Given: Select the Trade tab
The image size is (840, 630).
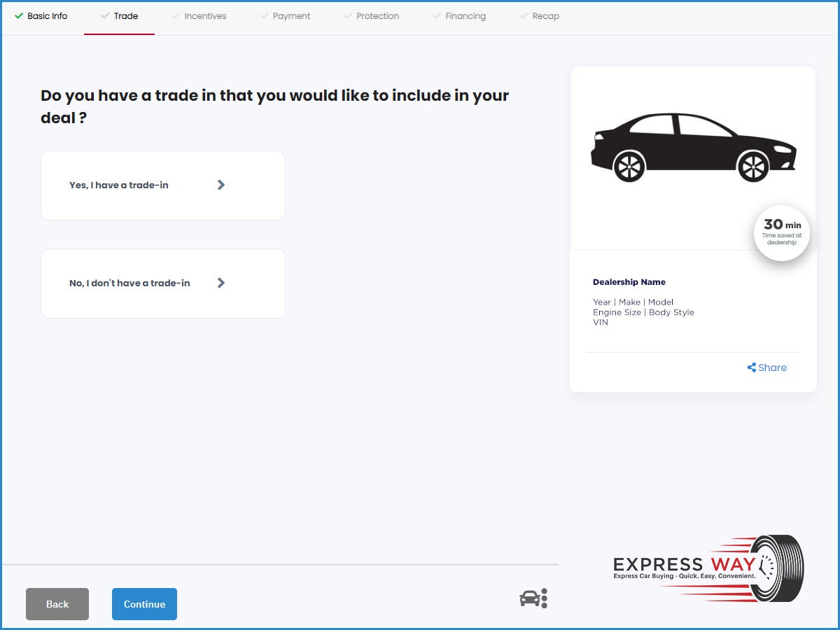Looking at the screenshot, I should (x=125, y=16).
